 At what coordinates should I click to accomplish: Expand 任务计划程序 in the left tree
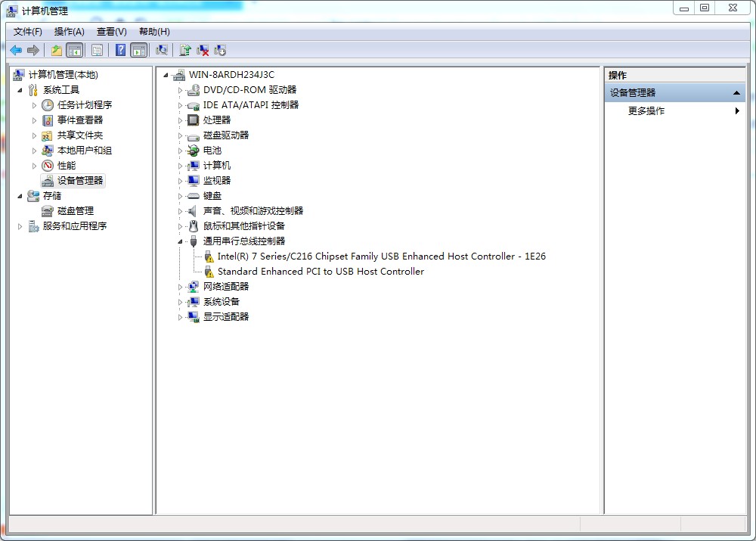[35, 105]
